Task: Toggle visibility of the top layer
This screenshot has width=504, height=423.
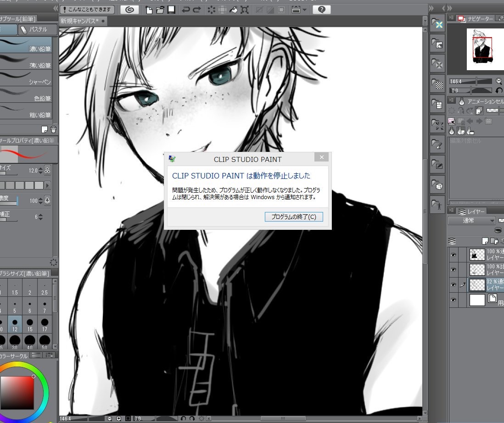Action: coord(453,255)
